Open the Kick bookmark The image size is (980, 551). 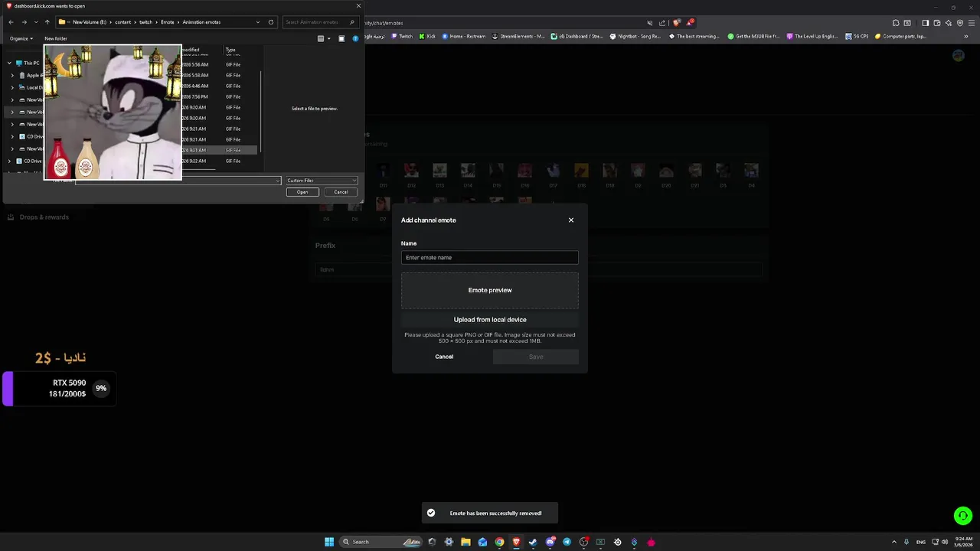pyautogui.click(x=427, y=36)
